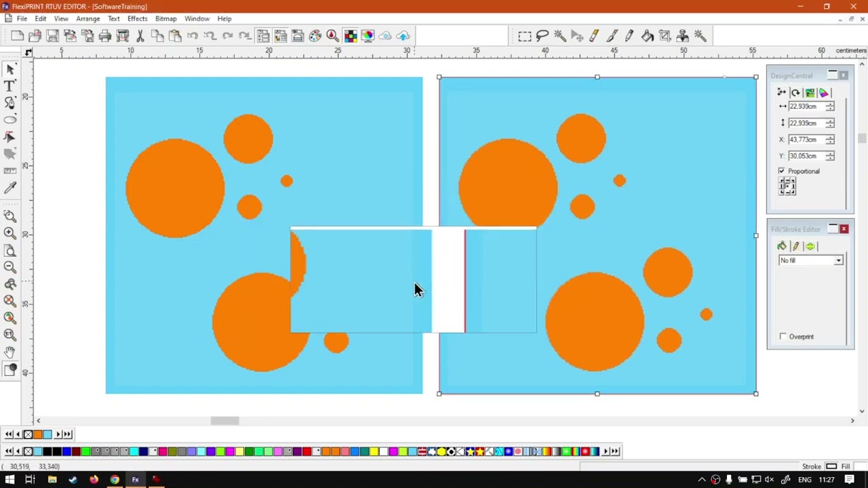Expand the No fill dropdown

pyautogui.click(x=839, y=261)
